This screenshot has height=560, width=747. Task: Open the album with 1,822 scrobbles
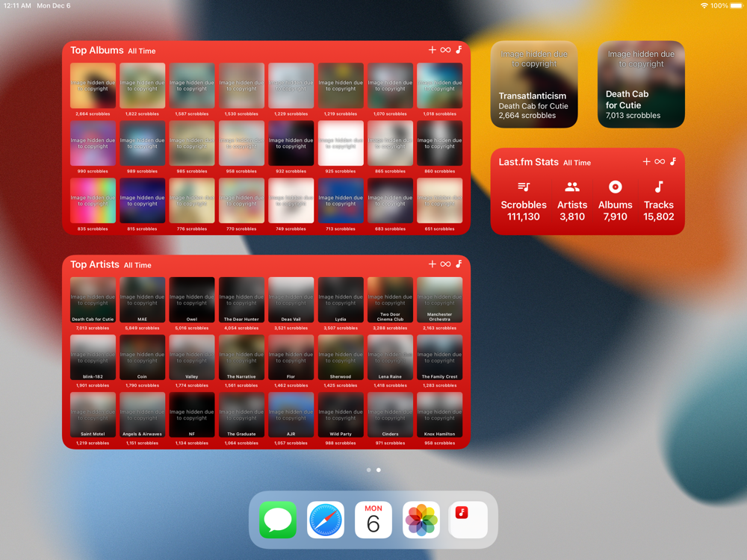[143, 86]
